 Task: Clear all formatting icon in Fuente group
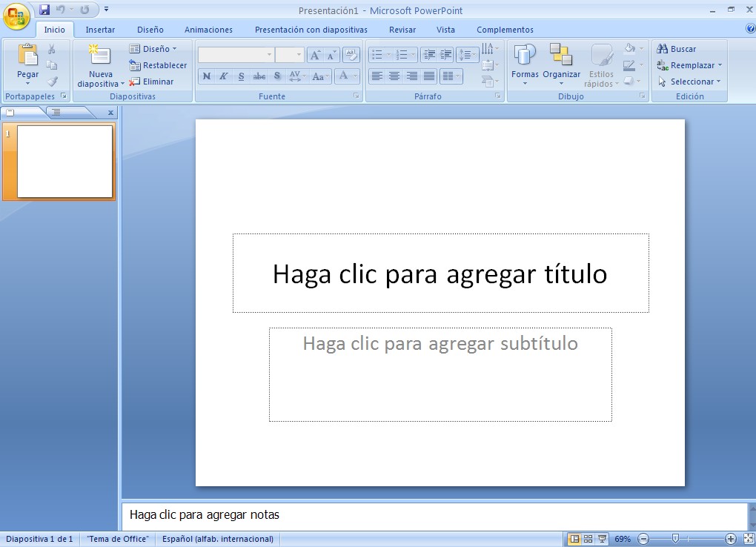(x=351, y=55)
